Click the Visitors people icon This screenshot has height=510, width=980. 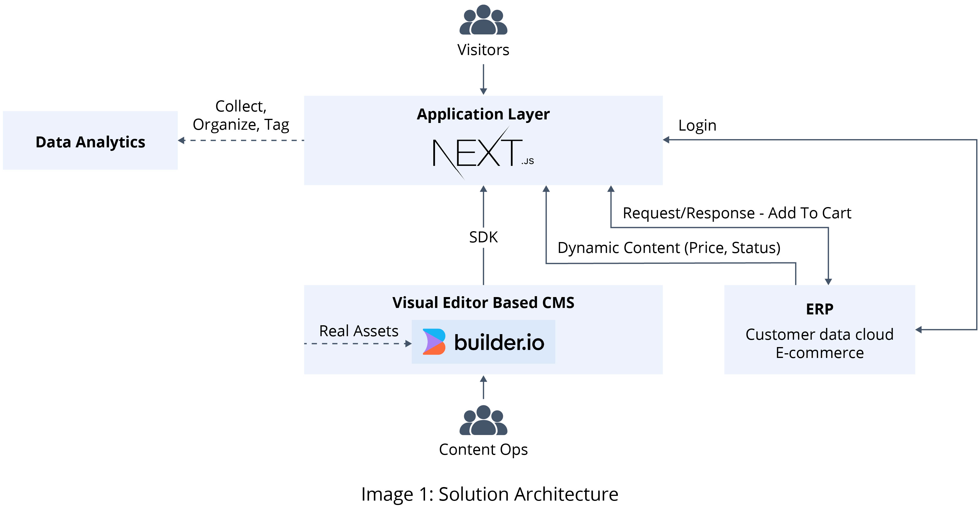(x=483, y=21)
